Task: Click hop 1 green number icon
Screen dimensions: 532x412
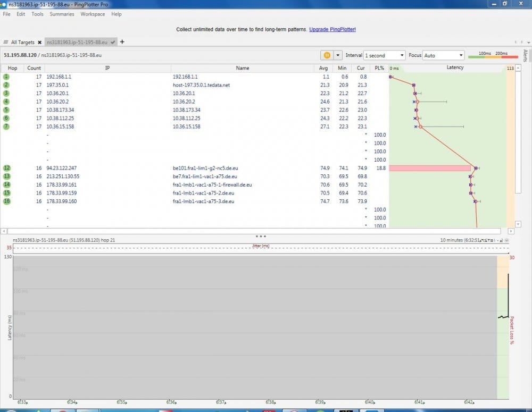Action: tap(7, 77)
